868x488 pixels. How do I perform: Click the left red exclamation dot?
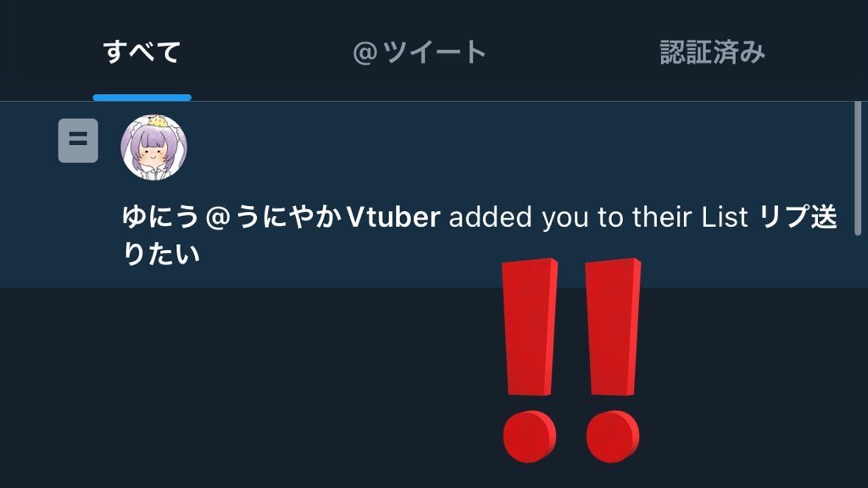click(x=529, y=436)
